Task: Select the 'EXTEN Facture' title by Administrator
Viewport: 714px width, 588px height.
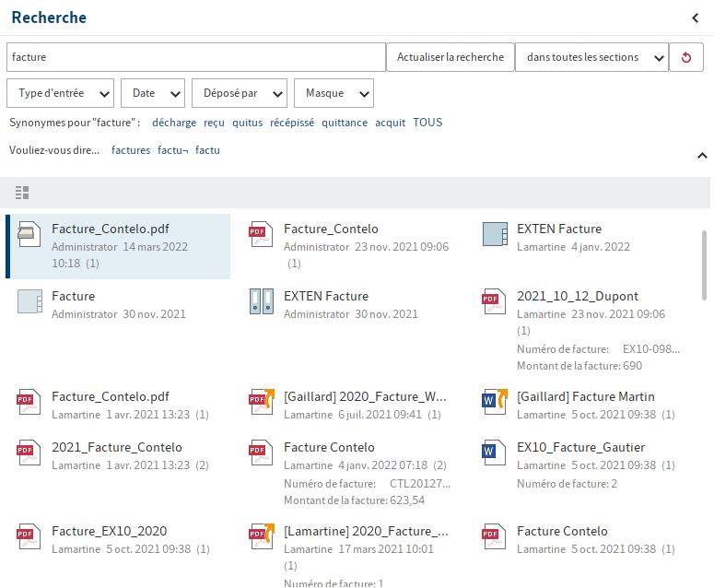Action: [326, 296]
